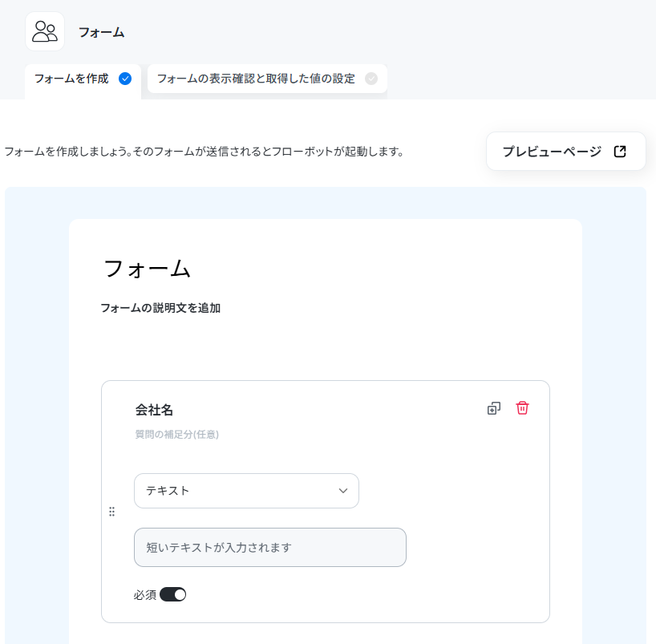Click the 必須 label text
This screenshot has height=644, width=656.
click(x=145, y=595)
